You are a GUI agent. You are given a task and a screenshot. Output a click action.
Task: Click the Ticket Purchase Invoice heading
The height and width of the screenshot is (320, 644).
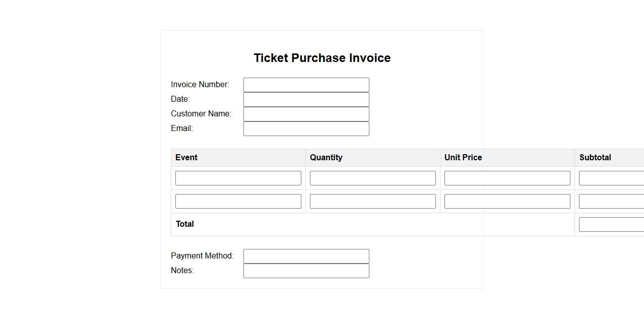pos(322,58)
